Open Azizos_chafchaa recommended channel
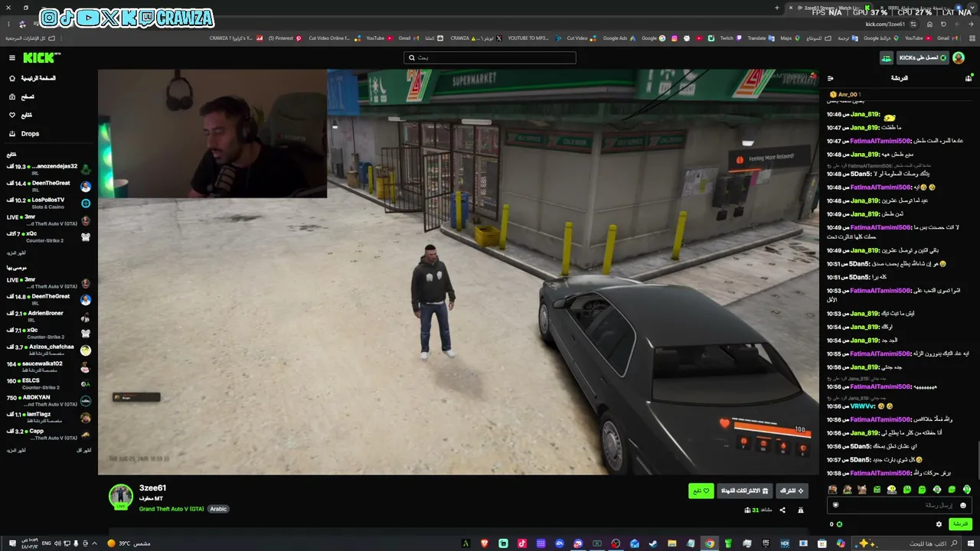The height and width of the screenshot is (551, 980). (x=48, y=350)
